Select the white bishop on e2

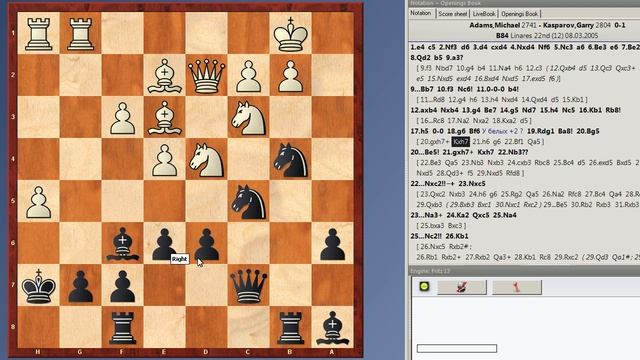pyautogui.click(x=164, y=76)
